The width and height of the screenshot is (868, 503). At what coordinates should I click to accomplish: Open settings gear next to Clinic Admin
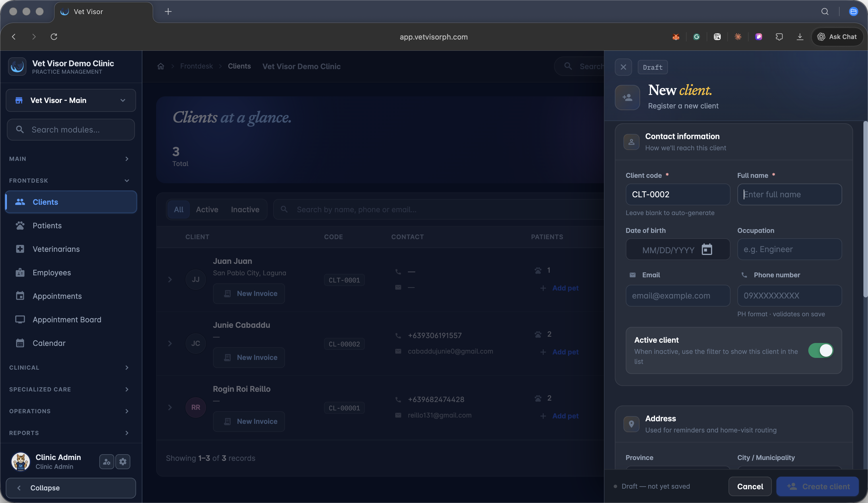[x=123, y=462]
